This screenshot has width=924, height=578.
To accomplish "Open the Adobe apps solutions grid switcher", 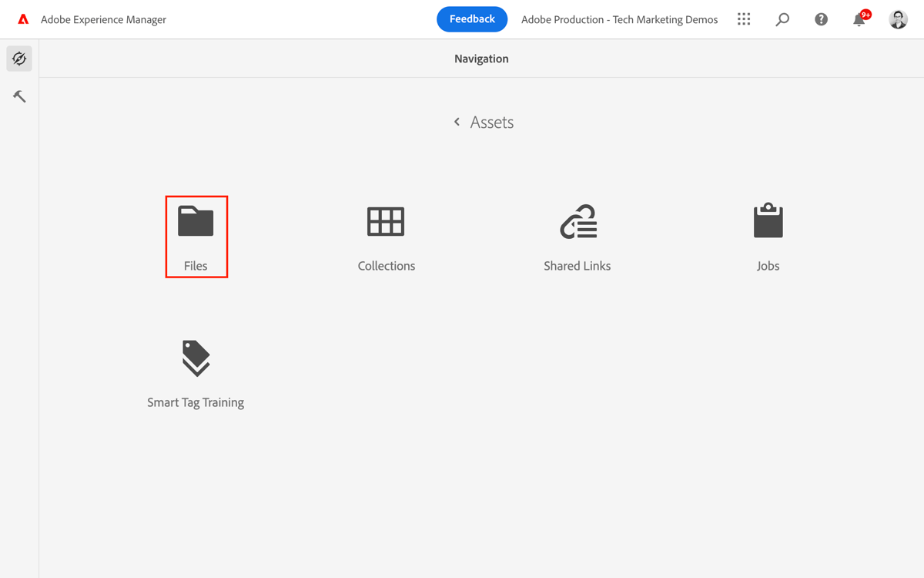I will [744, 18].
